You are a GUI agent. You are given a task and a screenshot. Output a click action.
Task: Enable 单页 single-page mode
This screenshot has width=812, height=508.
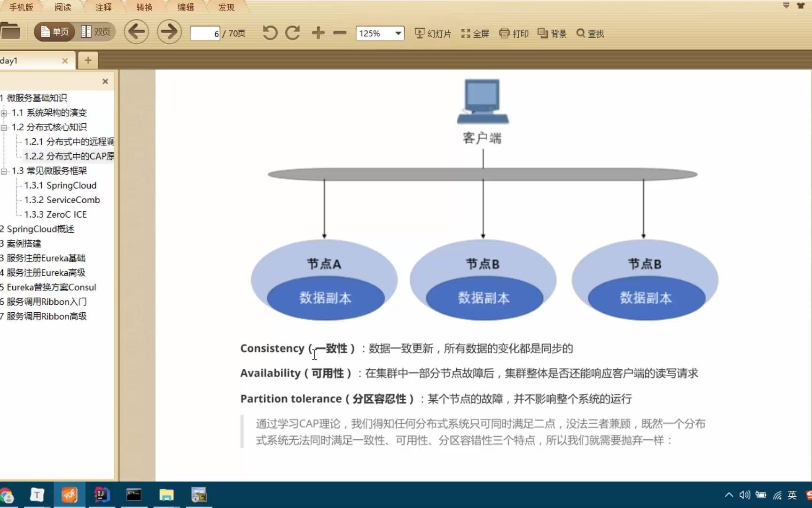54,31
